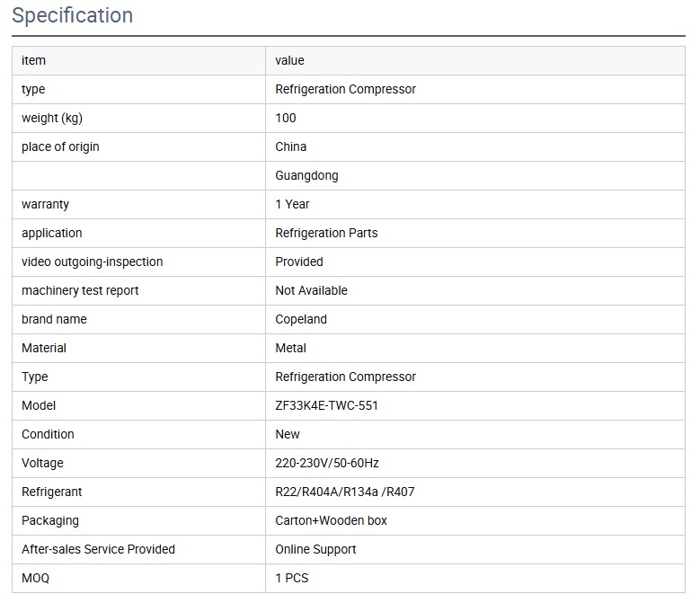This screenshot has height=603, width=700.
Task: Select the warranty '1 Year' value
Action: pyautogui.click(x=293, y=204)
